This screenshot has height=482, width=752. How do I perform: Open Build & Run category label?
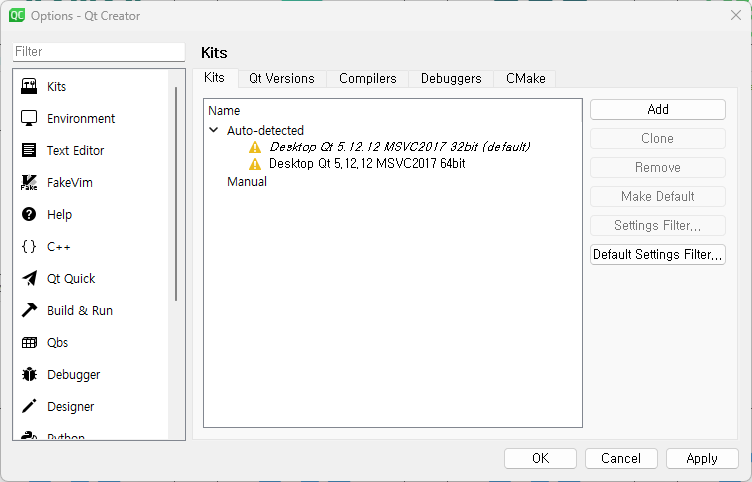coord(80,310)
